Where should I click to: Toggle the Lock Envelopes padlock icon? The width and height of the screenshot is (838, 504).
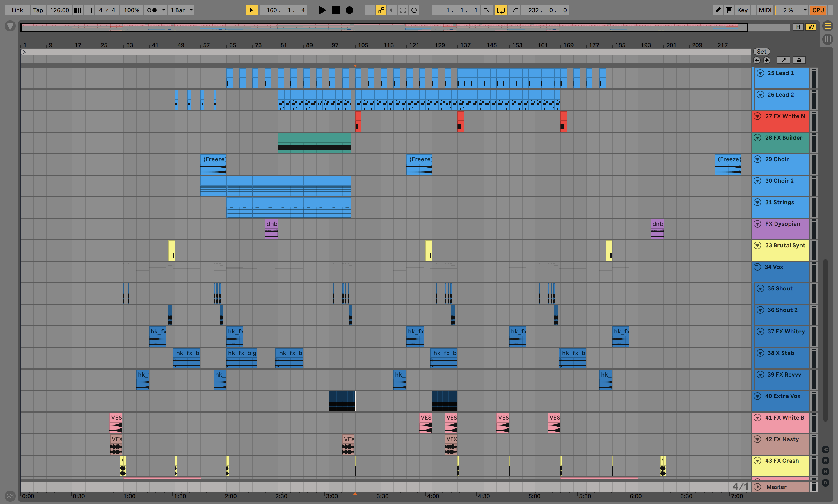pos(799,60)
